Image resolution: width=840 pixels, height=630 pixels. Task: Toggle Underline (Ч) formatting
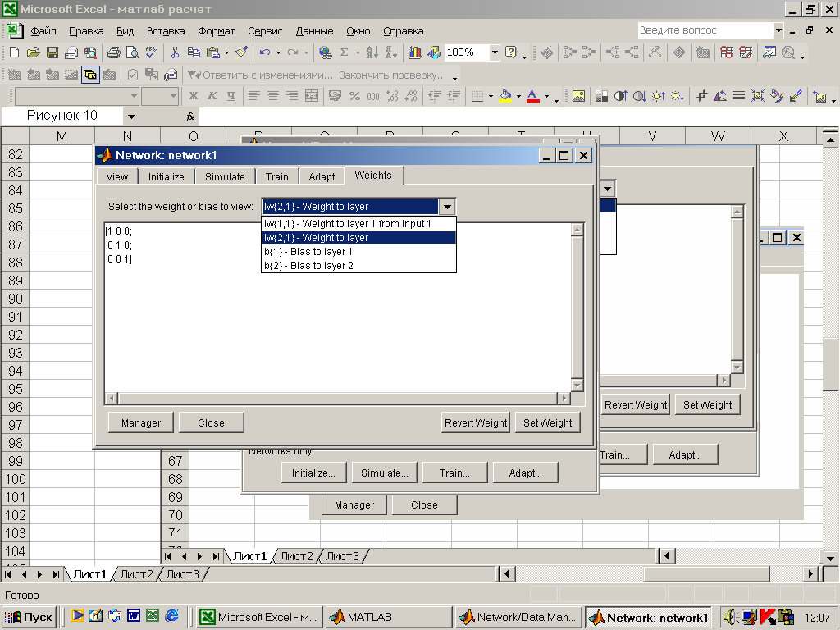point(231,96)
